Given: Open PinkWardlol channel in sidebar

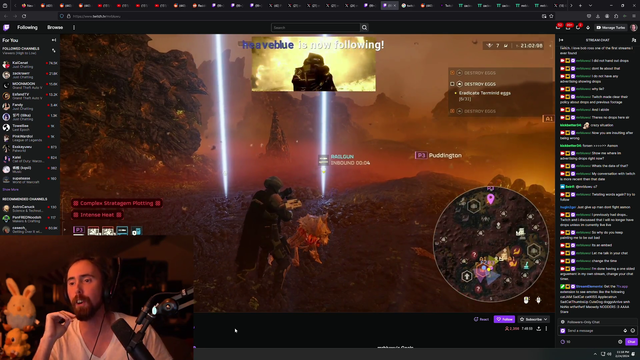Looking at the screenshot, I should 30,138.
